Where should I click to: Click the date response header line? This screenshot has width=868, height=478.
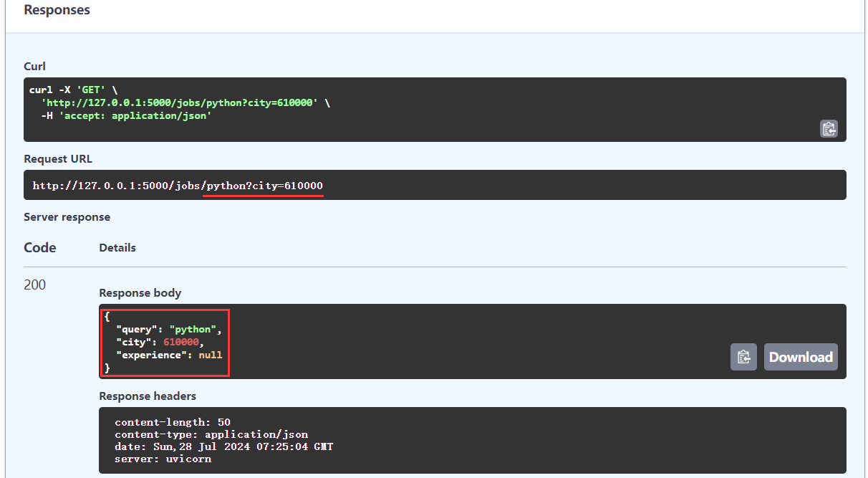(x=223, y=446)
